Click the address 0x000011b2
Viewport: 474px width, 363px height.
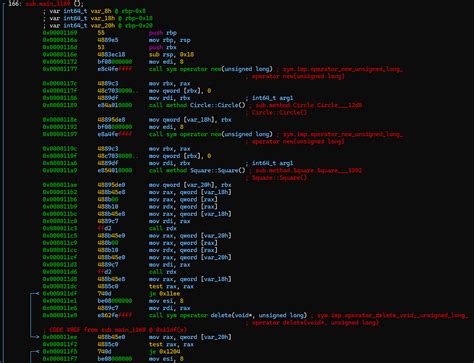60,192
